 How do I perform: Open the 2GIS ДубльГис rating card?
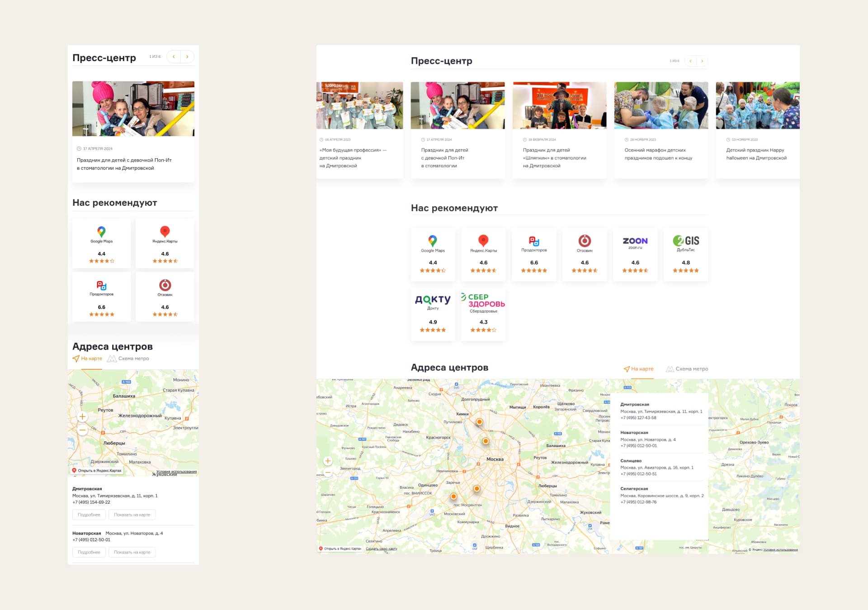(685, 255)
